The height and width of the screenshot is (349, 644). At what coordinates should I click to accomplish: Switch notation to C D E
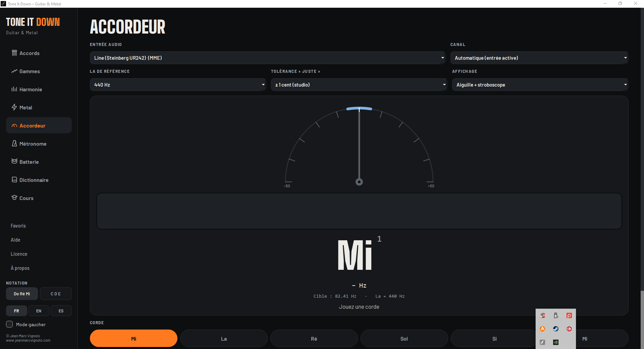tap(56, 294)
